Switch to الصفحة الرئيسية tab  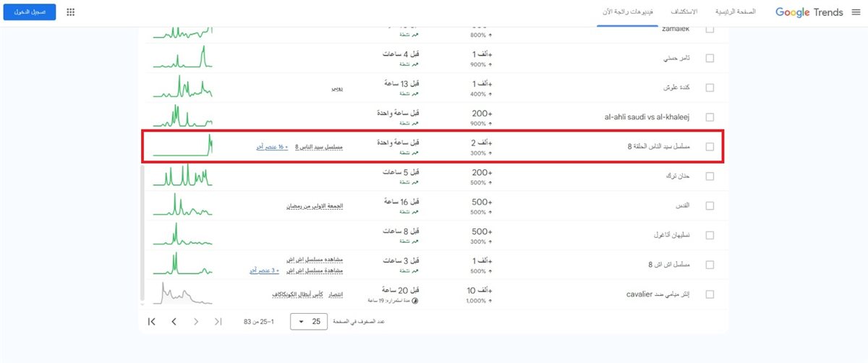735,12
